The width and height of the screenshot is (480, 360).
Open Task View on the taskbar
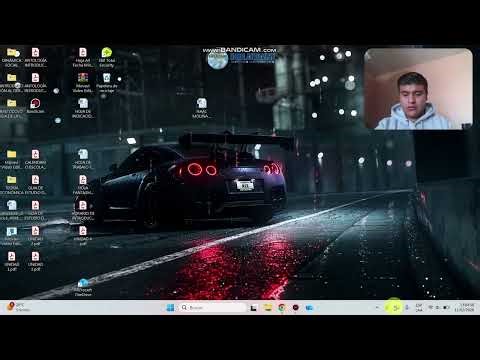click(254, 307)
